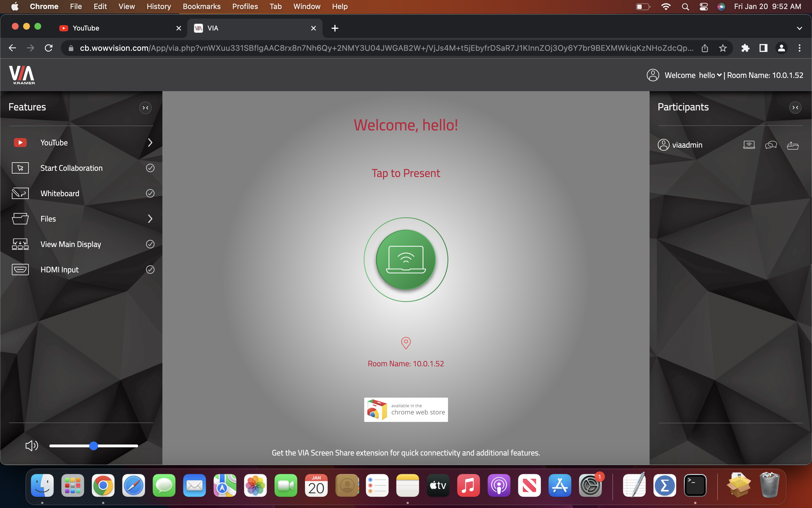Screen dimensions: 812x508
Task: Open the chrome web store badge
Action: (x=406, y=410)
